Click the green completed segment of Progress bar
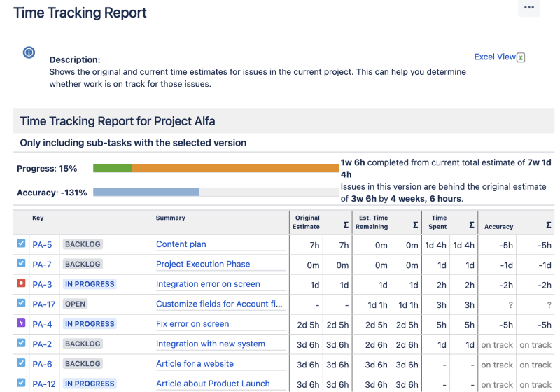560x392 pixels. pos(113,168)
